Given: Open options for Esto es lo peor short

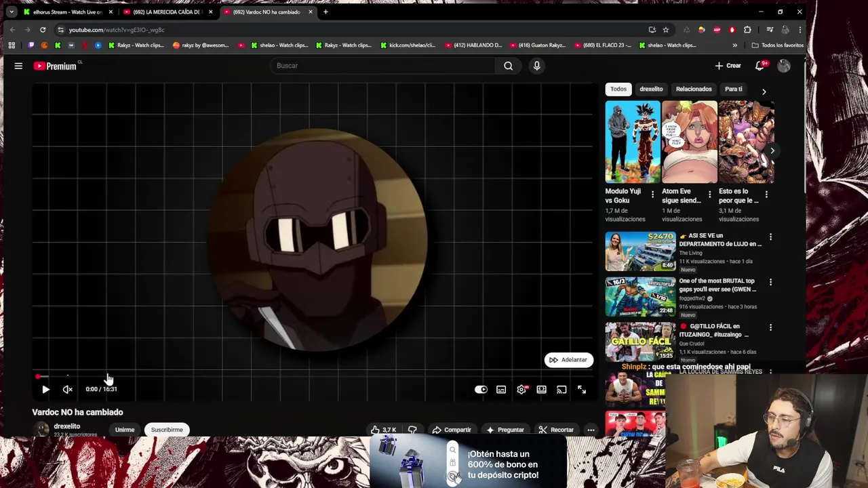Looking at the screenshot, I should [x=766, y=195].
